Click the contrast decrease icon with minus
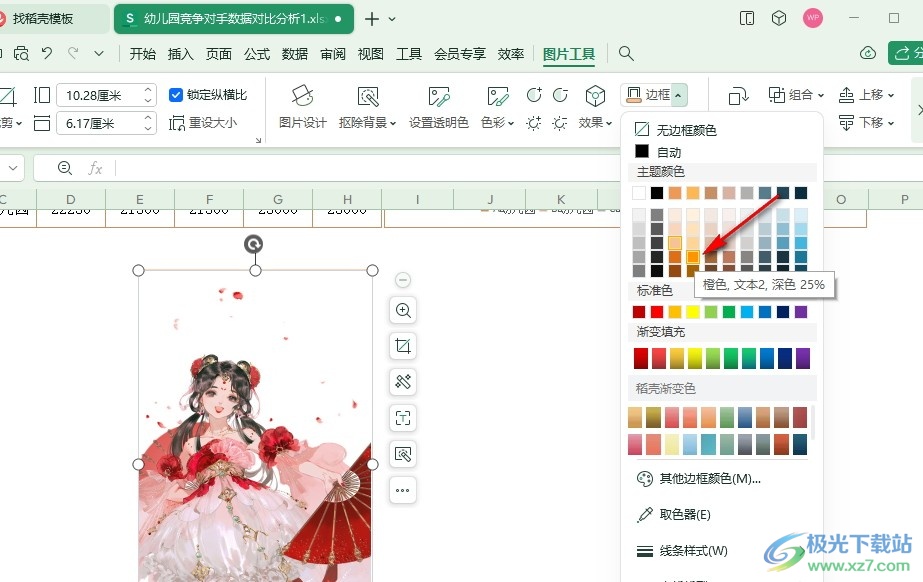The height and width of the screenshot is (582, 923). [560, 94]
